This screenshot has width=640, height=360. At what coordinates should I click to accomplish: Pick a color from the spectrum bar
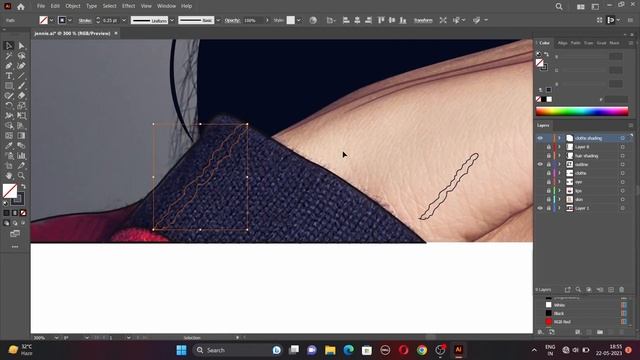click(582, 111)
